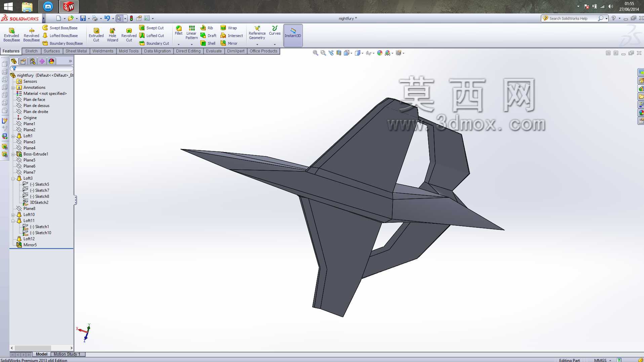Save the nightfury document
This screenshot has width=644, height=362.
pyautogui.click(x=83, y=18)
